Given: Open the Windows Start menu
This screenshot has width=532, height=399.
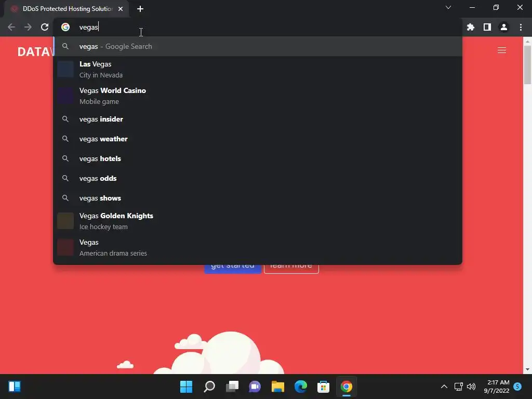Looking at the screenshot, I should 187,387.
